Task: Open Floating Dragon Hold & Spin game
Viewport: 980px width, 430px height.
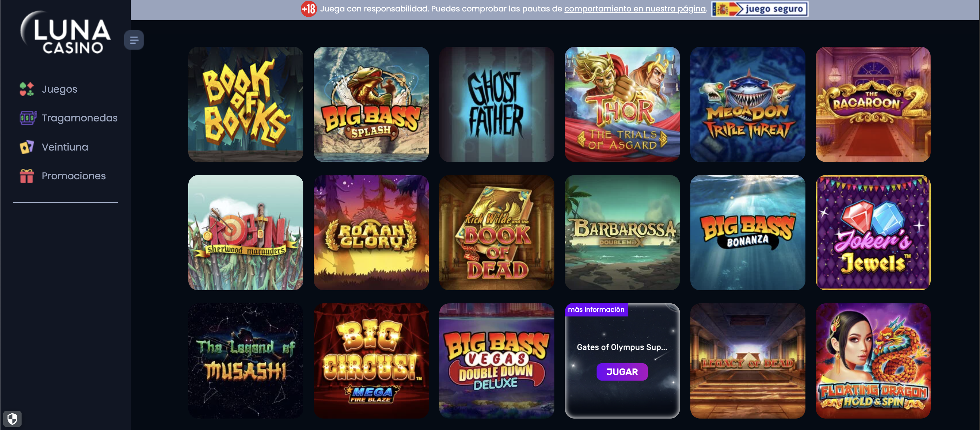Action: (873, 361)
